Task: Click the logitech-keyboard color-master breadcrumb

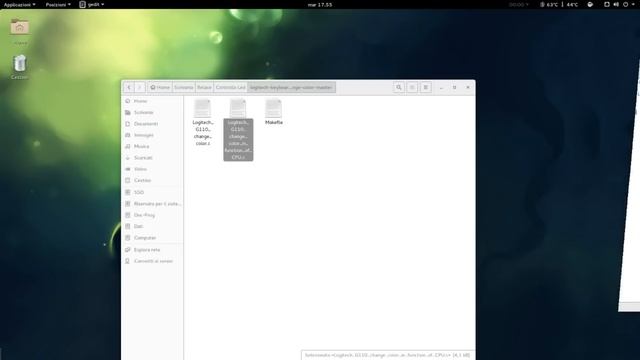Action: [291, 87]
